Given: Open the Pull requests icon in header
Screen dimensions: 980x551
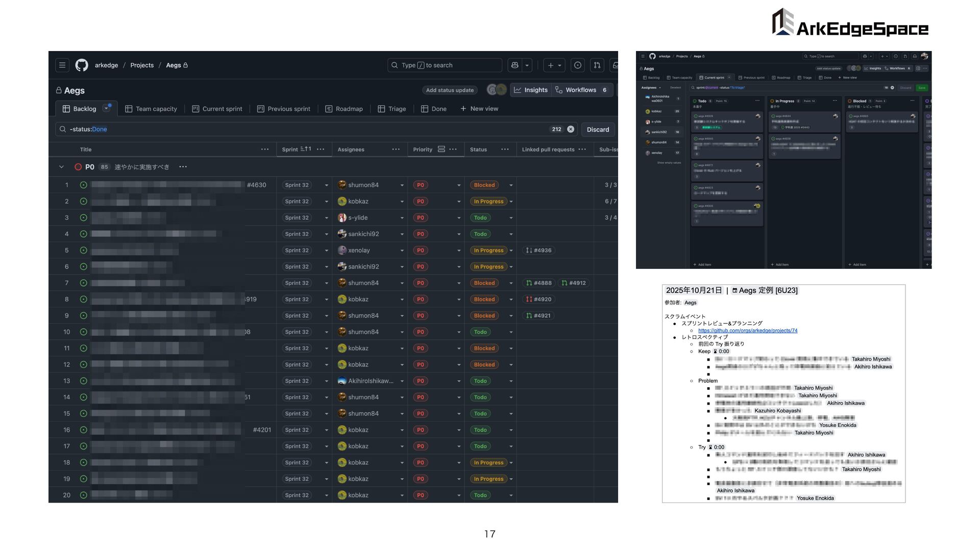Looking at the screenshot, I should [x=597, y=65].
